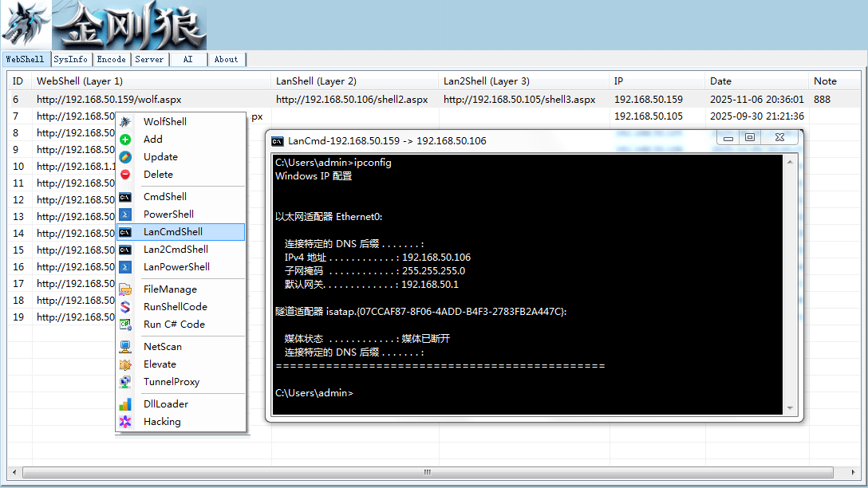Screen dimensions: 868x488
Task: Click the Date column header
Action: click(757, 81)
